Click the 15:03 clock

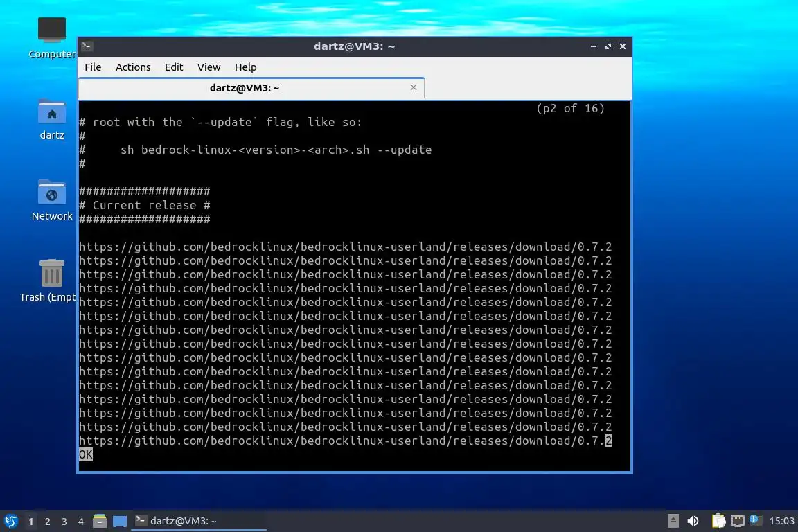[x=781, y=521]
